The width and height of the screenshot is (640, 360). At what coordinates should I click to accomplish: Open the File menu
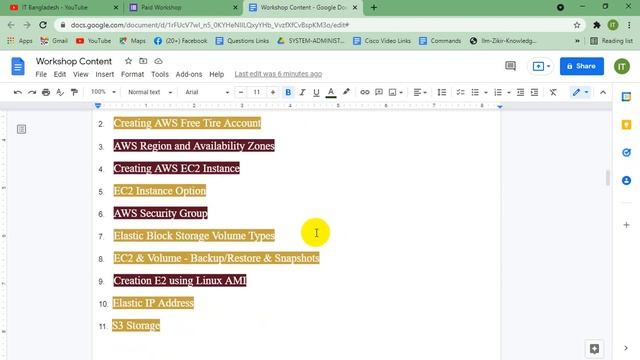tap(41, 74)
